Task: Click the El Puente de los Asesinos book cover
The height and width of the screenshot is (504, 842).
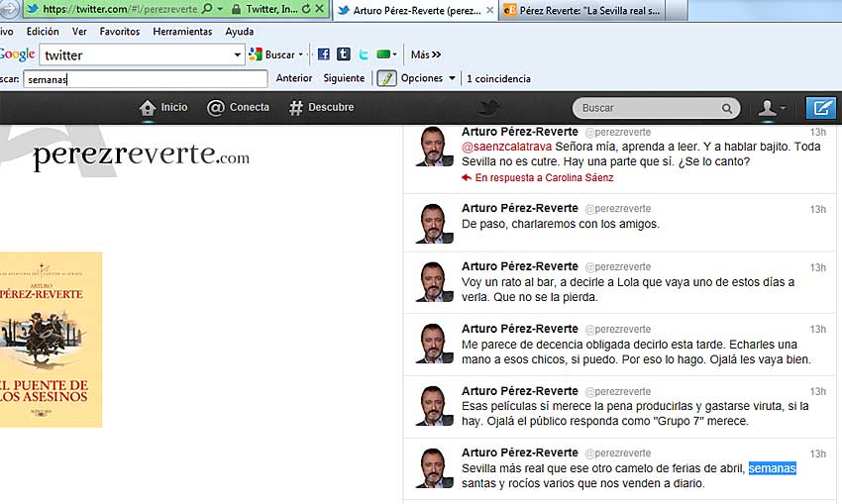Action: pos(51,340)
